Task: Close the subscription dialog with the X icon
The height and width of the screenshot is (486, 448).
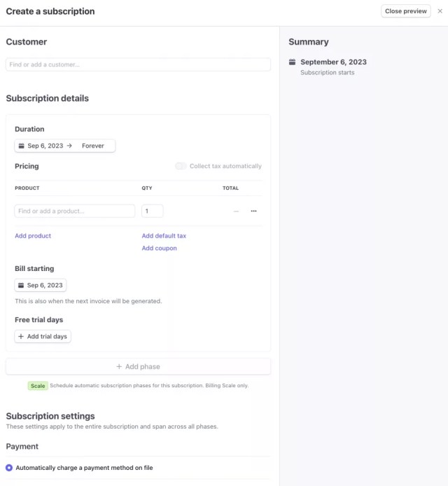Action: click(x=440, y=11)
